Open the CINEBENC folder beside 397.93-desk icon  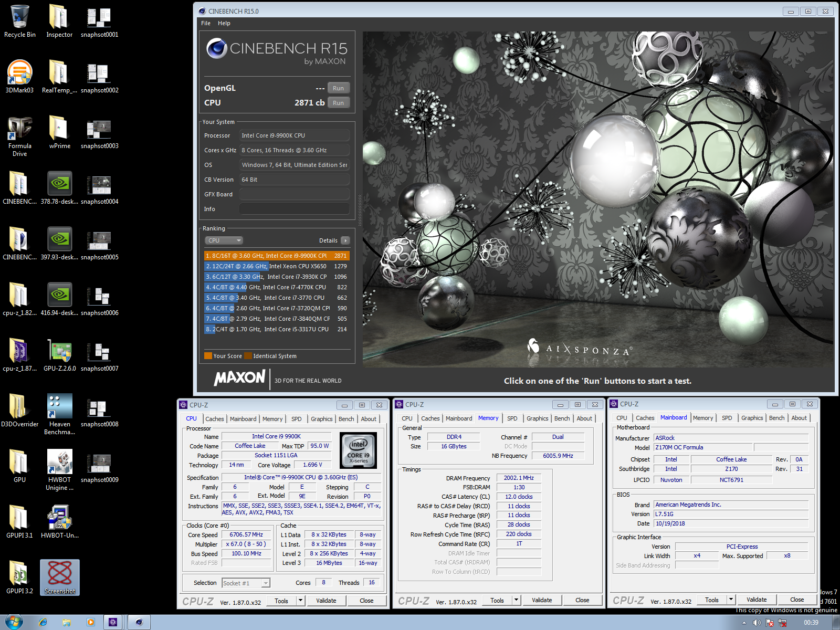(x=20, y=244)
